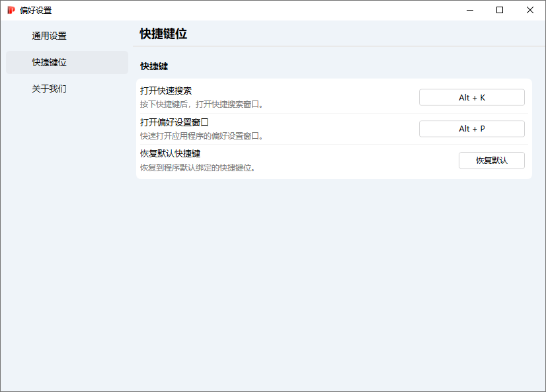Maximize the 偏好设置 window
Viewport: 546px width, 392px height.
[500, 10]
